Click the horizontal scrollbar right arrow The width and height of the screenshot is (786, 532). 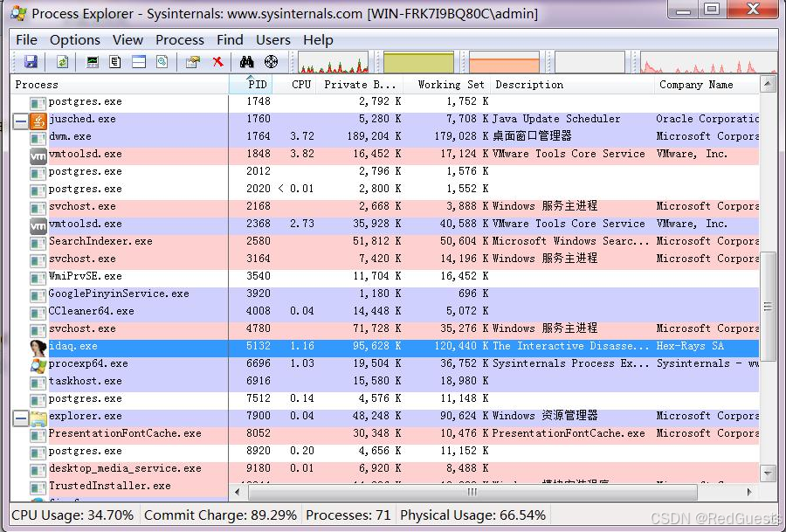click(x=749, y=492)
